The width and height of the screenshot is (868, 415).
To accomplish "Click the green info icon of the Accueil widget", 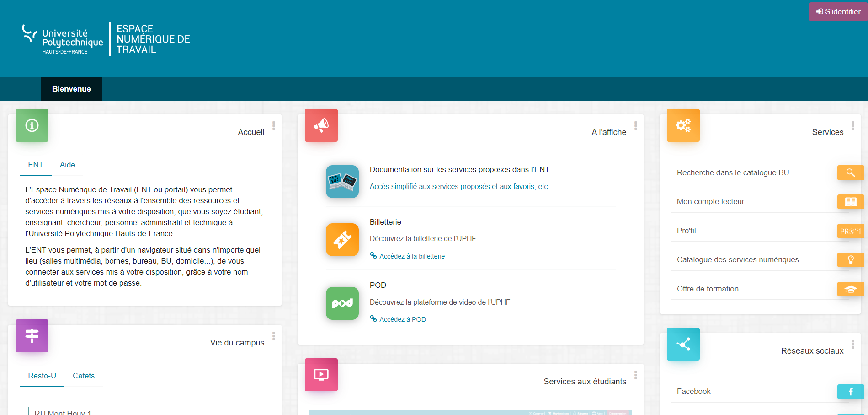I will tap(32, 125).
